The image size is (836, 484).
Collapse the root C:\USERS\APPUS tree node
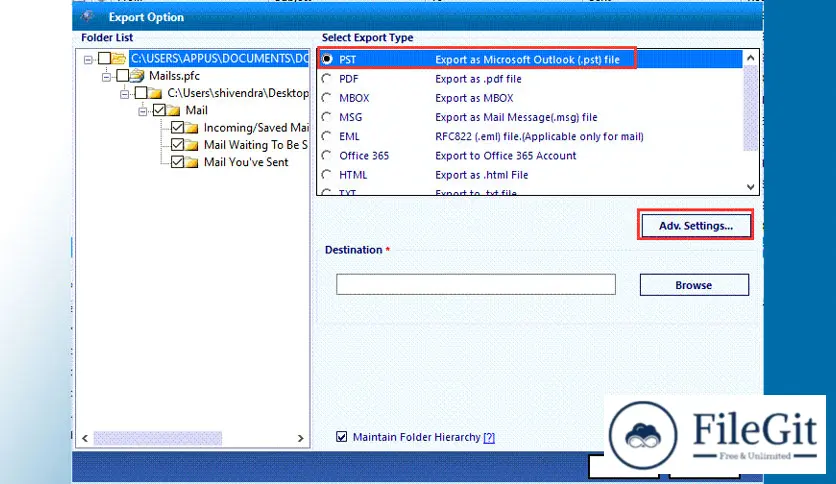click(x=88, y=60)
